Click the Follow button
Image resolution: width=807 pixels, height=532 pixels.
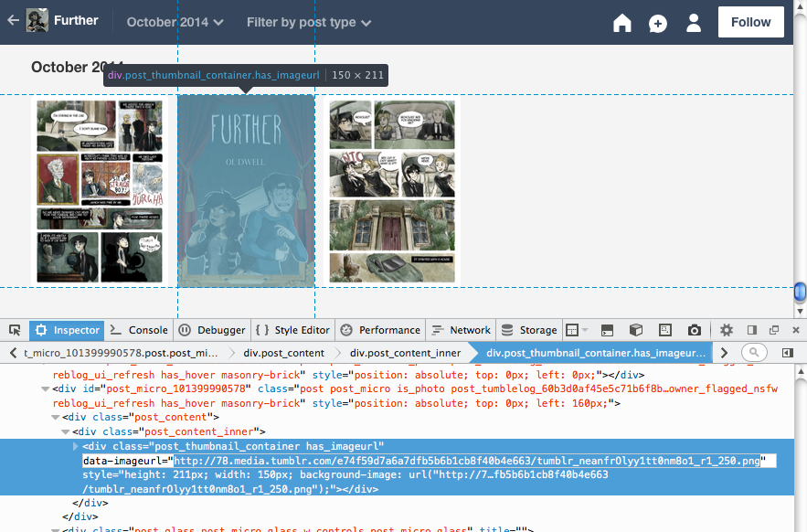(x=750, y=22)
